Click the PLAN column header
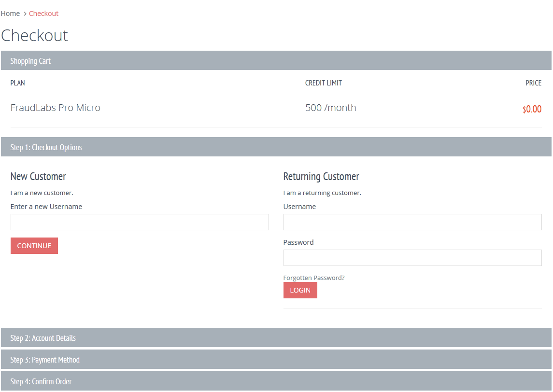The width and height of the screenshot is (553, 392). click(x=18, y=83)
